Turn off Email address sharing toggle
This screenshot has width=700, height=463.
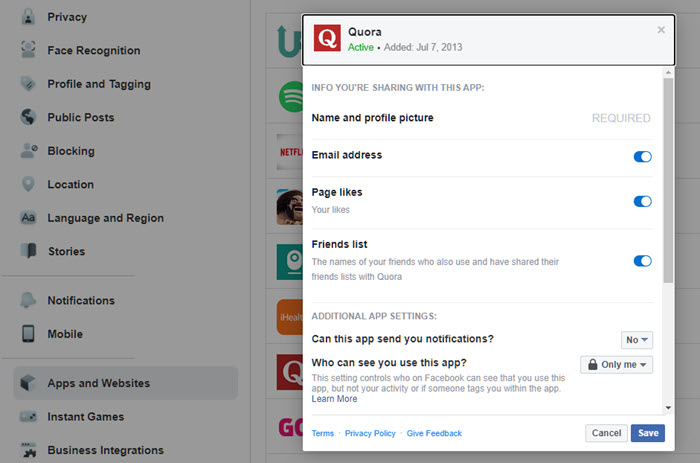click(x=642, y=157)
